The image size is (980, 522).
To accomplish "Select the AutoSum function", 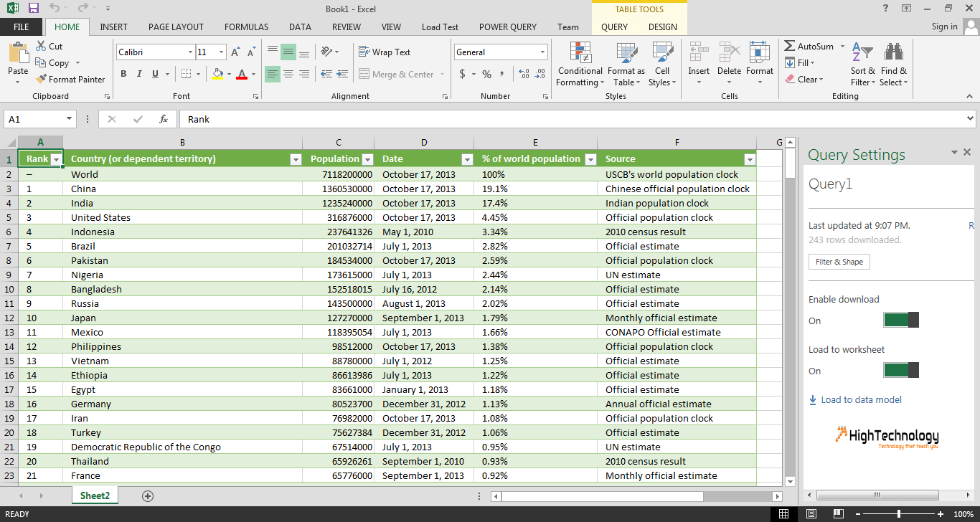I will tap(809, 46).
